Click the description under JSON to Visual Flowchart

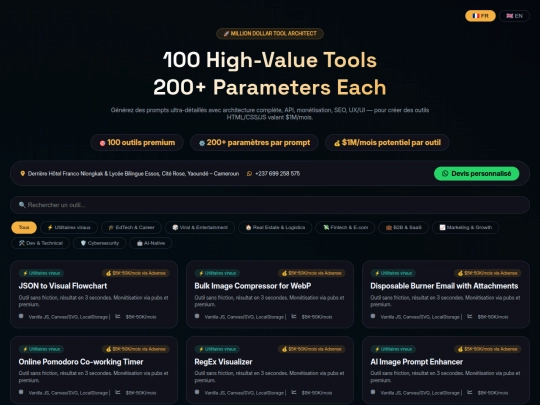(93, 301)
